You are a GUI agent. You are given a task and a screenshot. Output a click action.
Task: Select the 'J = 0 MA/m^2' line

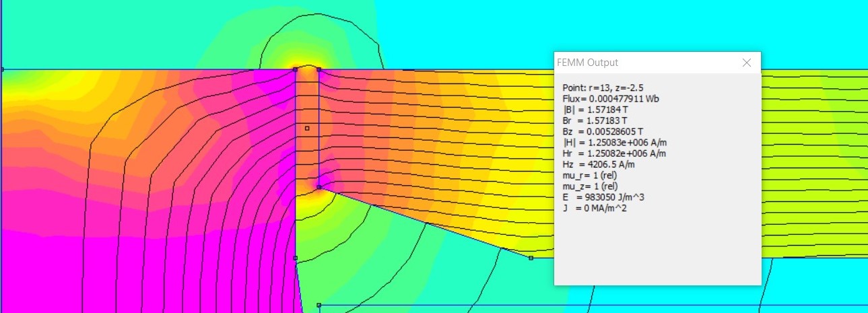point(595,207)
